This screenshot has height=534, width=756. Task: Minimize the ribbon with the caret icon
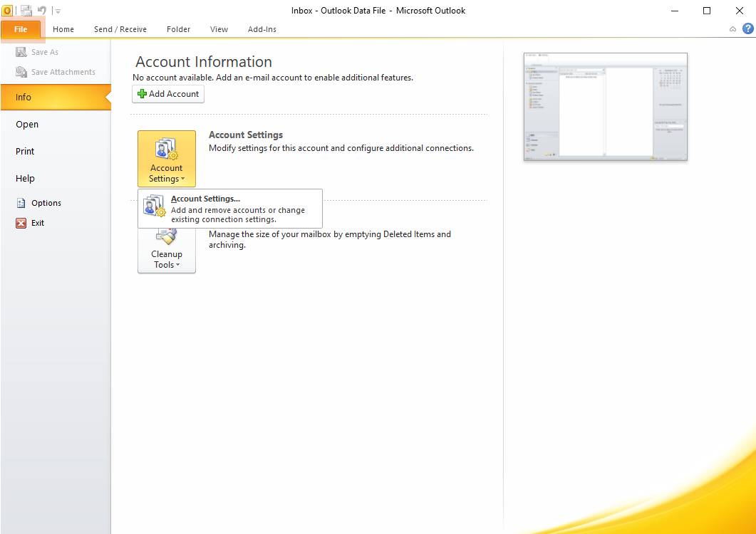click(x=733, y=29)
